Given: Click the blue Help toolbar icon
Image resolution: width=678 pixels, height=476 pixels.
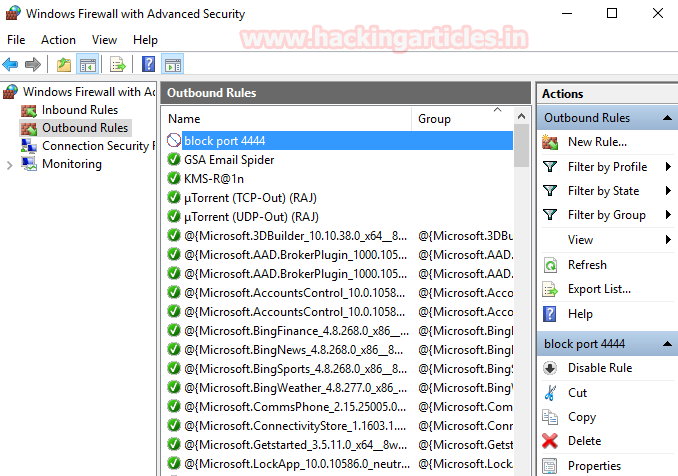Looking at the screenshot, I should (x=148, y=65).
